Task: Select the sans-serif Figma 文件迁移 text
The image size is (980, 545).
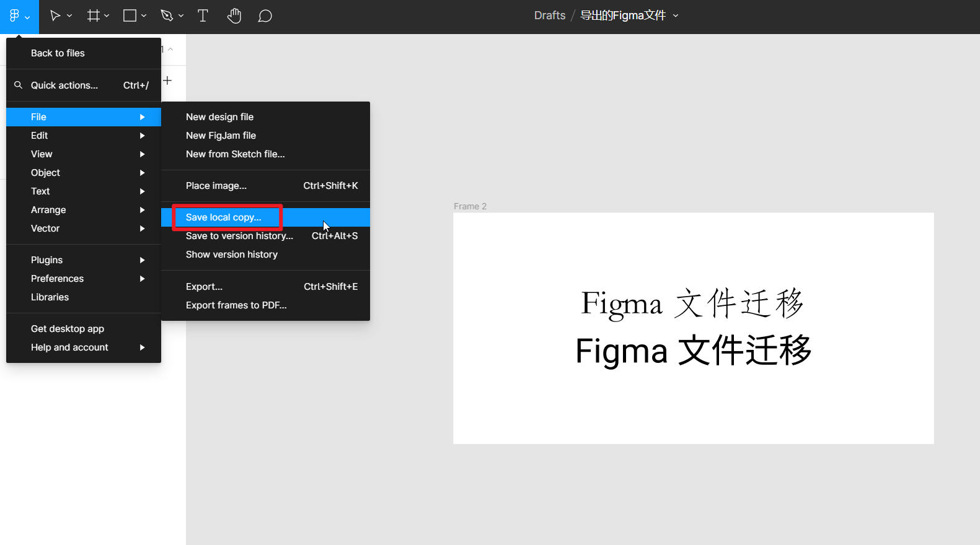Action: pyautogui.click(x=693, y=351)
